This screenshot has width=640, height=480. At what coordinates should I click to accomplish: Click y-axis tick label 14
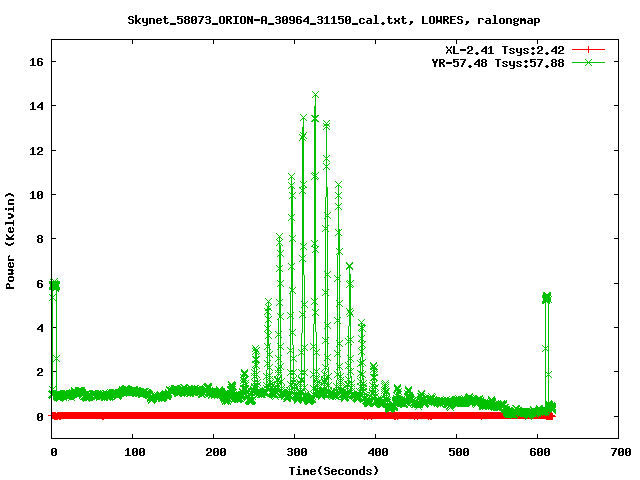pos(36,106)
